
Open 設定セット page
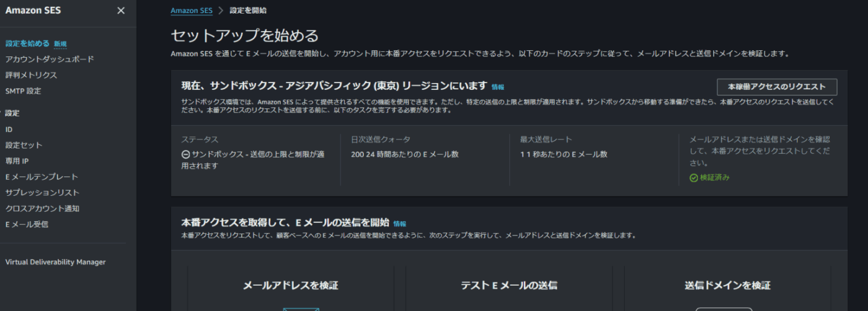click(x=24, y=145)
